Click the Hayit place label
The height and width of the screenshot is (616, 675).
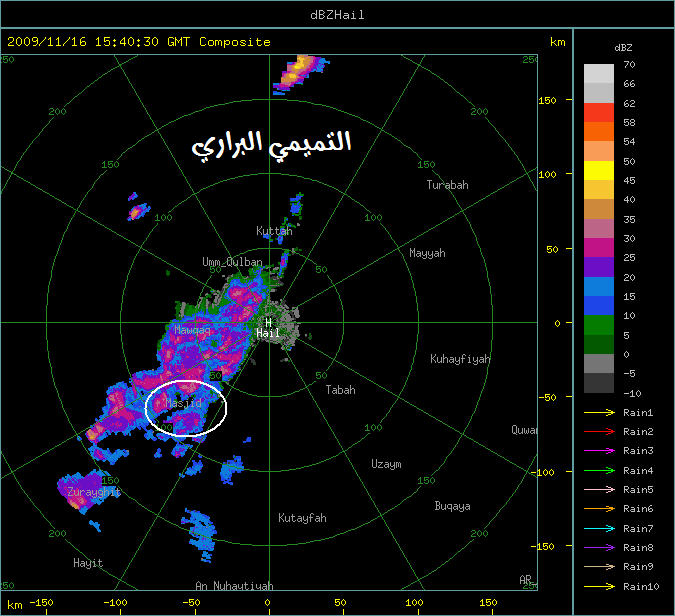coord(88,563)
